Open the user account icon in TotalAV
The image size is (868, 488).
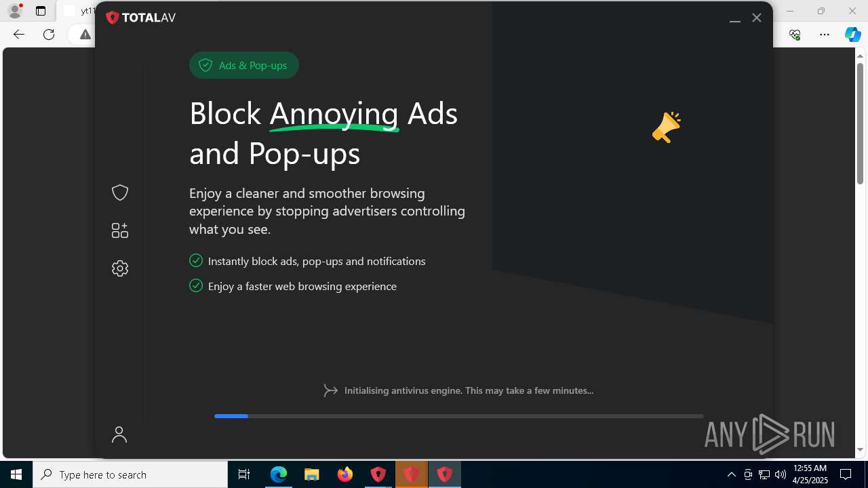(x=119, y=434)
